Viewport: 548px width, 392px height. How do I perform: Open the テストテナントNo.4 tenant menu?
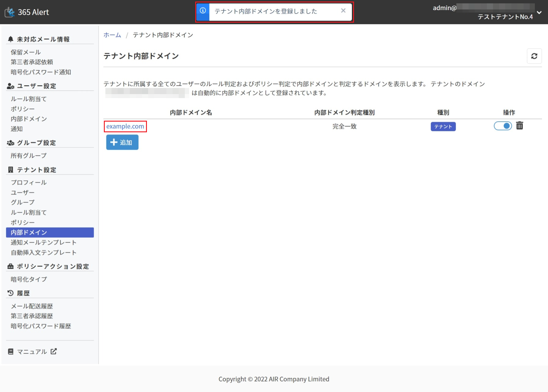[505, 17]
